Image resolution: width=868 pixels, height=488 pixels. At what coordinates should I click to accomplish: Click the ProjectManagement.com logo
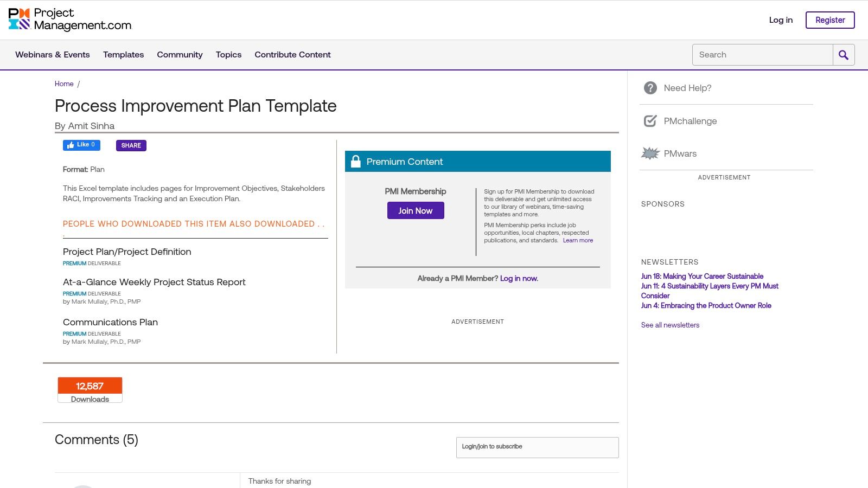point(69,18)
